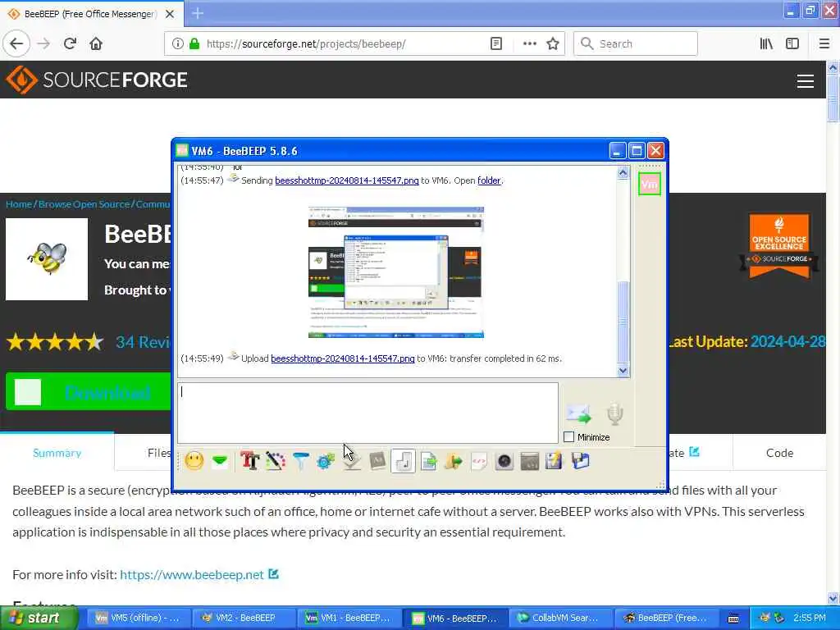
Task: Click the microphone voice message icon
Action: [x=615, y=414]
